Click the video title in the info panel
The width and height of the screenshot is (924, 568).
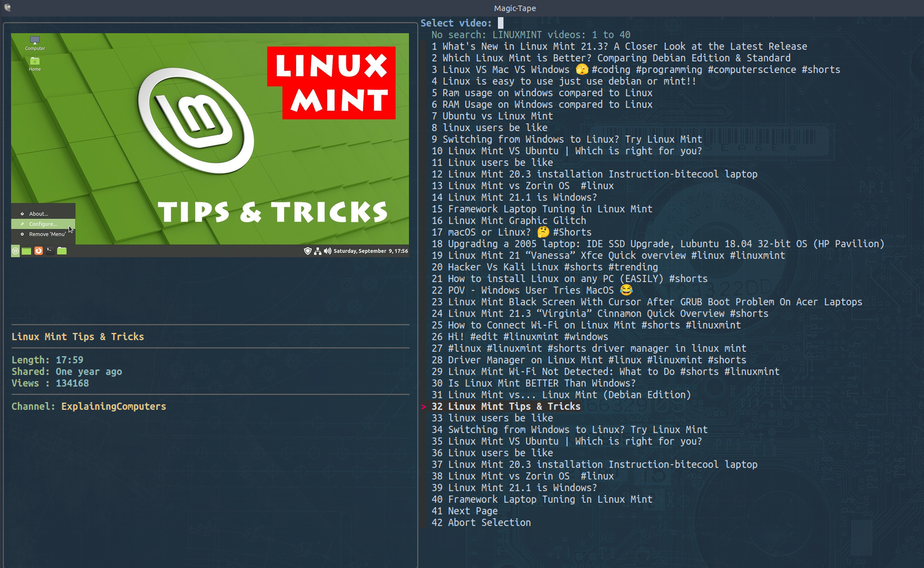pos(77,337)
